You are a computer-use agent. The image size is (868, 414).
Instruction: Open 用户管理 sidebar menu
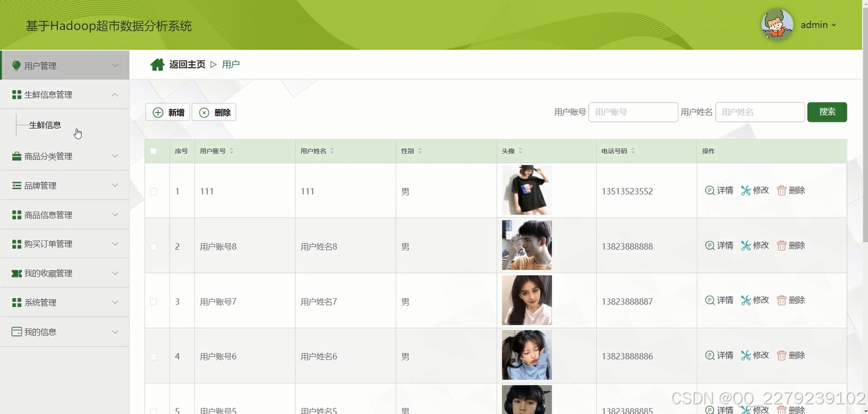coord(65,66)
